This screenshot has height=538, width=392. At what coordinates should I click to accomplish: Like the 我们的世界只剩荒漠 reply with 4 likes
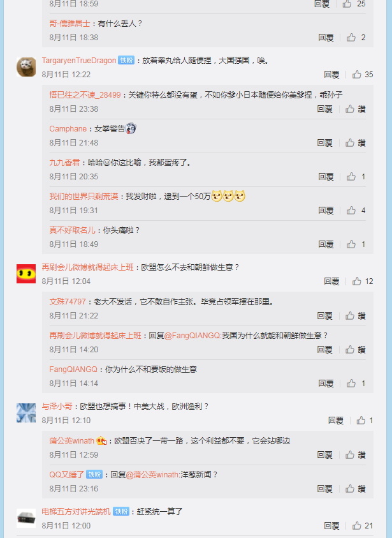point(356,211)
